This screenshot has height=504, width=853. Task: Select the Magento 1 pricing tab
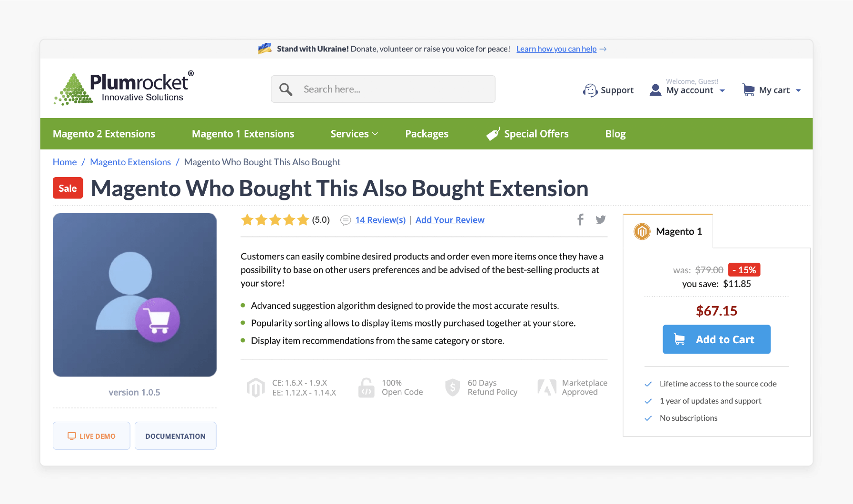[x=668, y=231]
